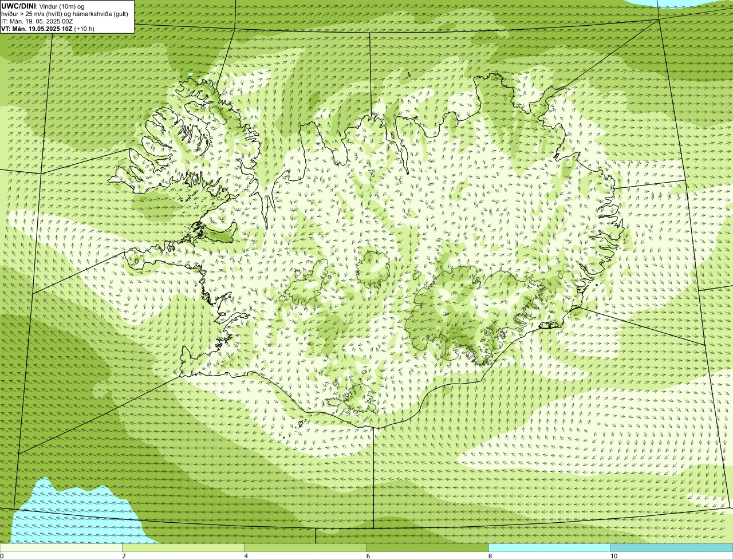Click the legend scale label '8'
733x560 pixels.
490,556
